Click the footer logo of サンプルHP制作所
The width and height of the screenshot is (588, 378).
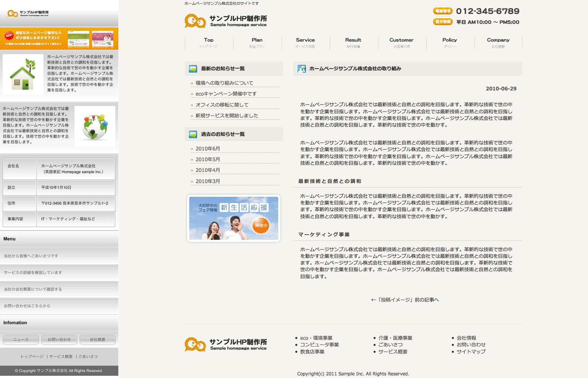coord(226,344)
